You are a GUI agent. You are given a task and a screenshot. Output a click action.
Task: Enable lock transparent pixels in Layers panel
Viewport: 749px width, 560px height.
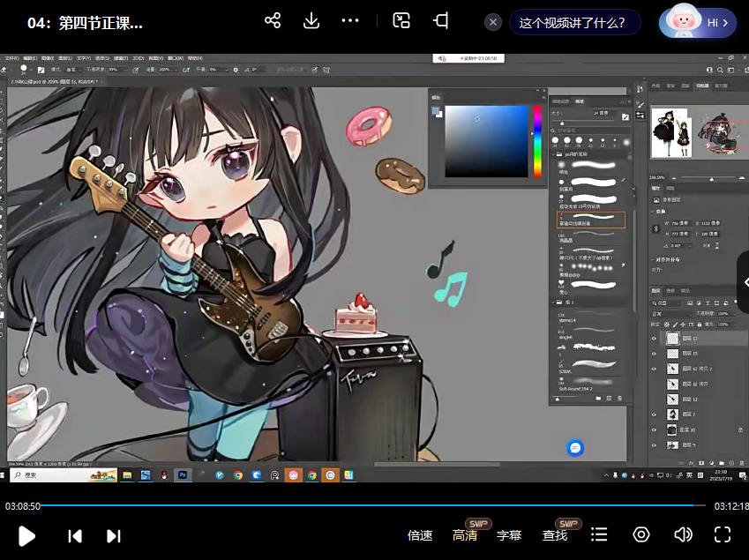coord(667,324)
